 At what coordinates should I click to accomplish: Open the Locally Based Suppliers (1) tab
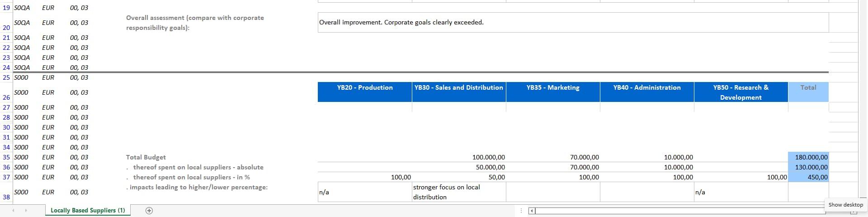(88, 211)
